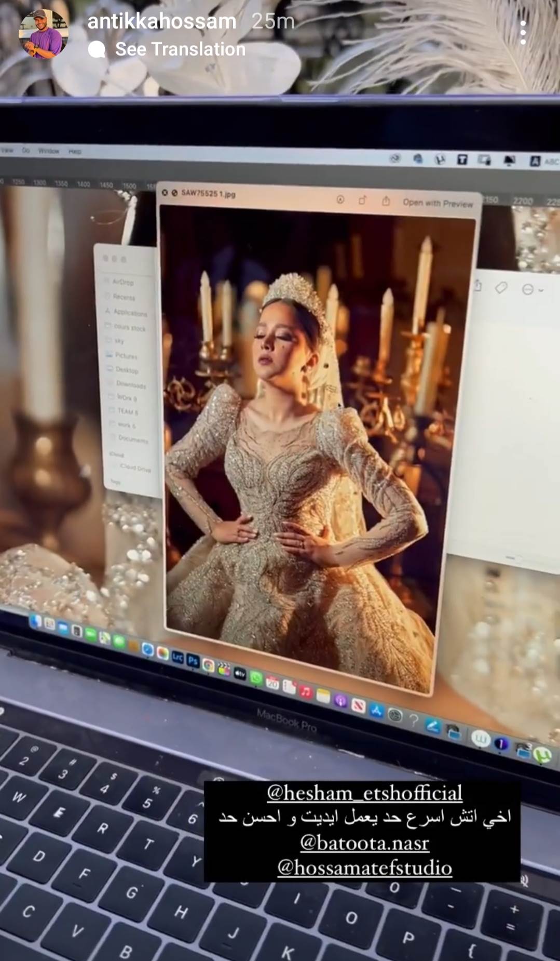Open the @batoota.nasr mention link
Screen dimensions: 560x961
364,842
